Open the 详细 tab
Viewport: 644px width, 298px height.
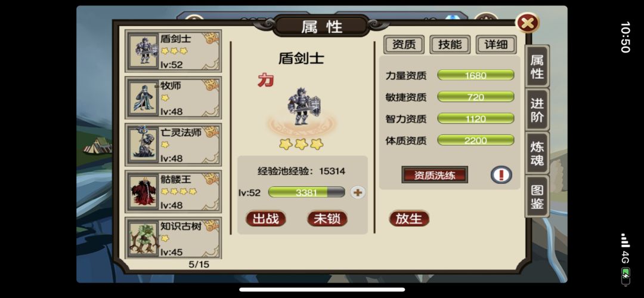pyautogui.click(x=496, y=44)
